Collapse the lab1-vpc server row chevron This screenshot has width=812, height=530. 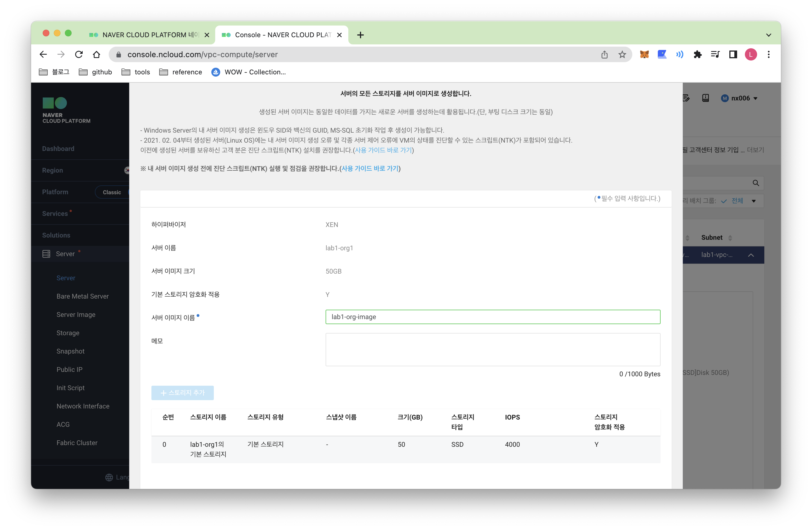[x=751, y=255]
